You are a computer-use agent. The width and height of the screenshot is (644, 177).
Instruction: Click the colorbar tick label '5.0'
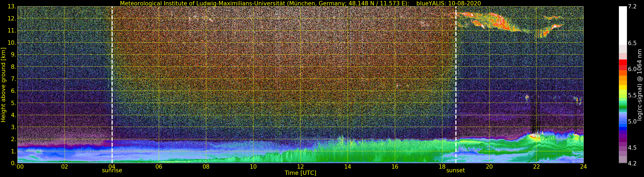(632, 121)
